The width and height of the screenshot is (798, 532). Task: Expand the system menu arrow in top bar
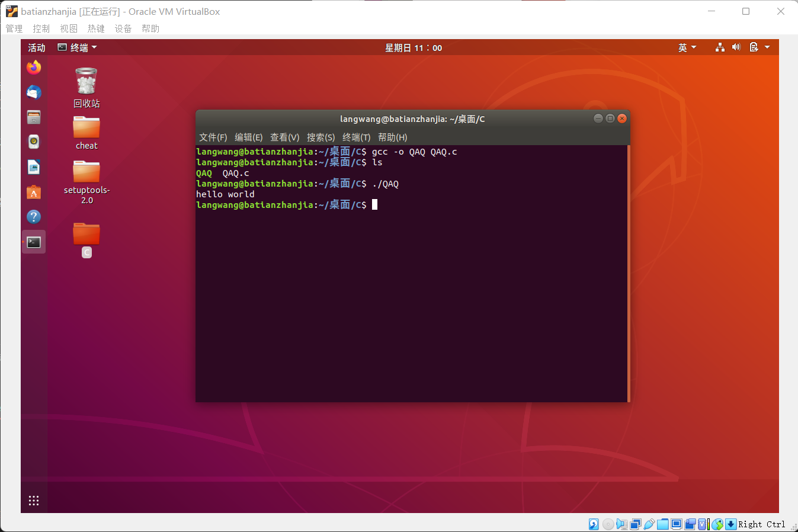768,47
